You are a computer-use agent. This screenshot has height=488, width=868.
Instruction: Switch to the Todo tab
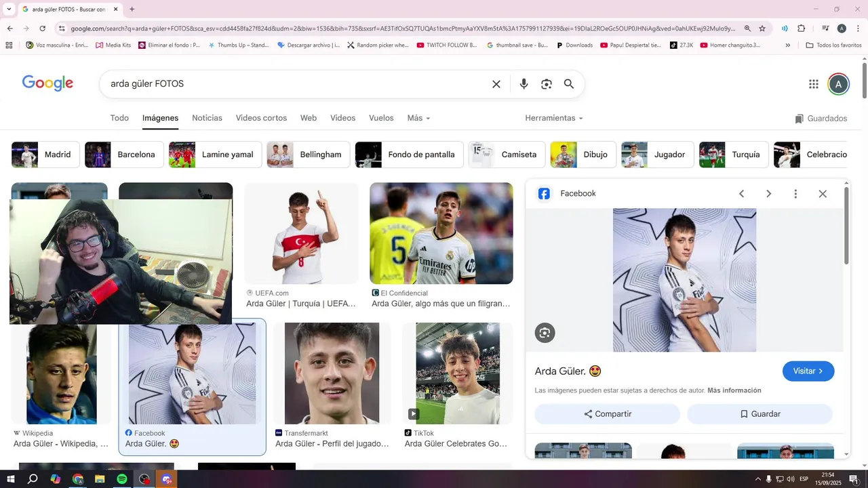pyautogui.click(x=119, y=118)
